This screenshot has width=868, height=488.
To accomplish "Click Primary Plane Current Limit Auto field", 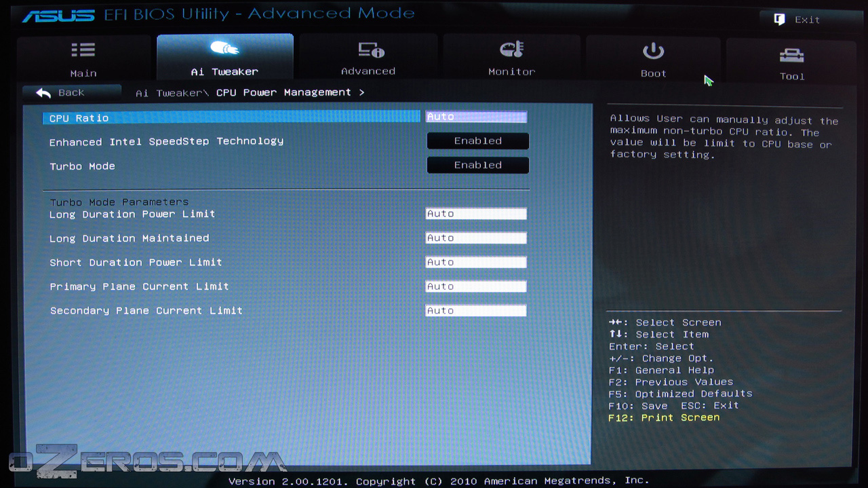I will [476, 286].
